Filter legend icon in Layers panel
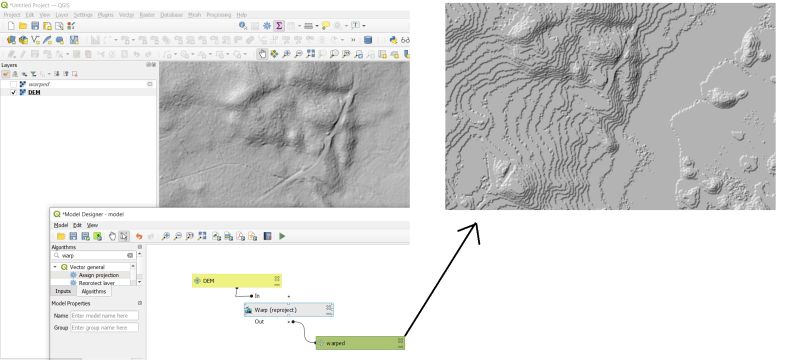This screenshot has width=800, height=360. coord(33,74)
